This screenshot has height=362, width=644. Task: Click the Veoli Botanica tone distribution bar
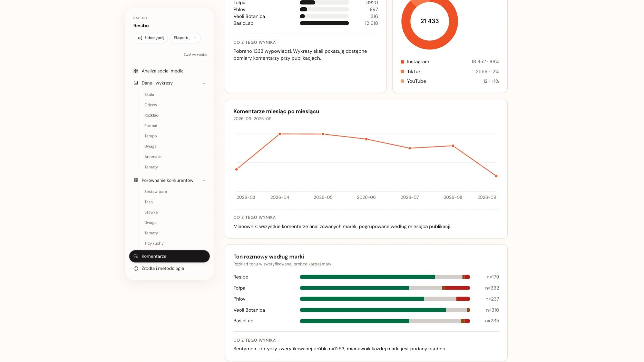pyautogui.click(x=385, y=310)
